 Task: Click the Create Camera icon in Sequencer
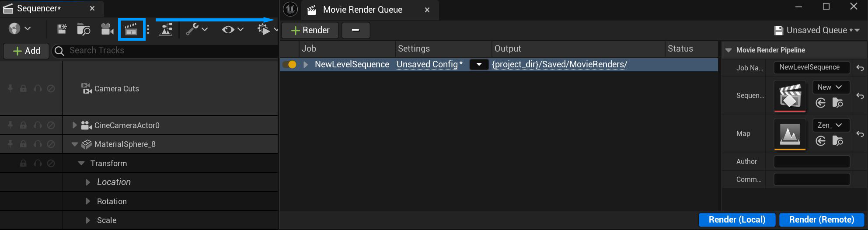tap(107, 29)
